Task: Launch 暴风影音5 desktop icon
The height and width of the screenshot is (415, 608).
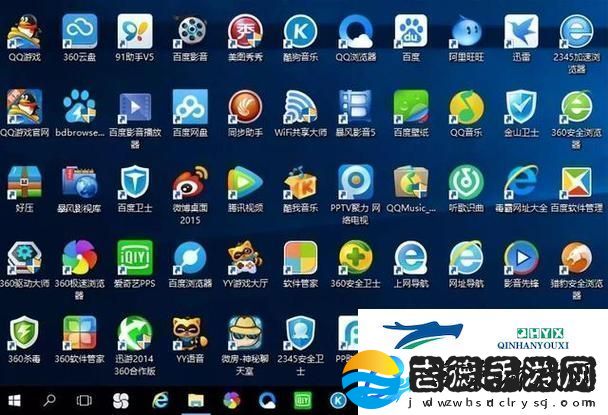Action: tap(356, 107)
